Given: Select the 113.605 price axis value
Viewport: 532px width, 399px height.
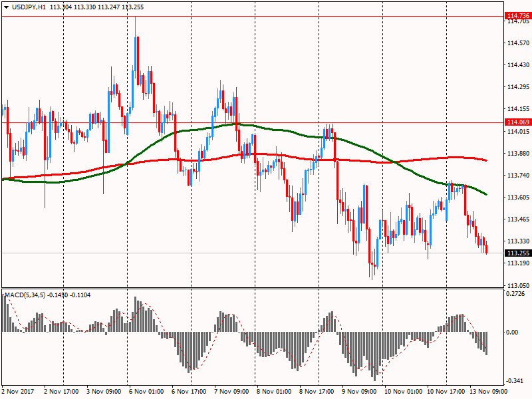Looking at the screenshot, I should coord(519,198).
